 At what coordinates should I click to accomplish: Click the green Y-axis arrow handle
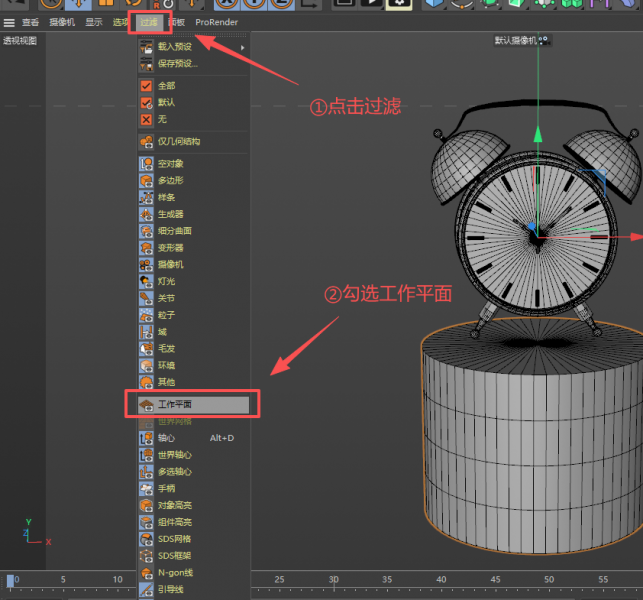pyautogui.click(x=538, y=135)
